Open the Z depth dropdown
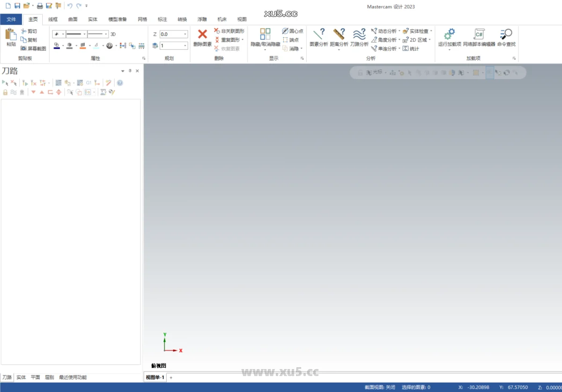Viewport: 562px width, 392px height. (185, 34)
